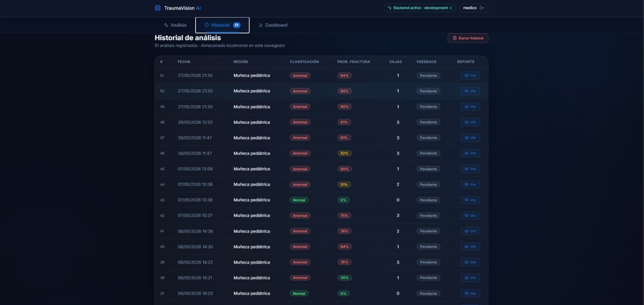The image size is (644, 305).
Task: Open Ver report for row 39
Action: click(x=470, y=262)
